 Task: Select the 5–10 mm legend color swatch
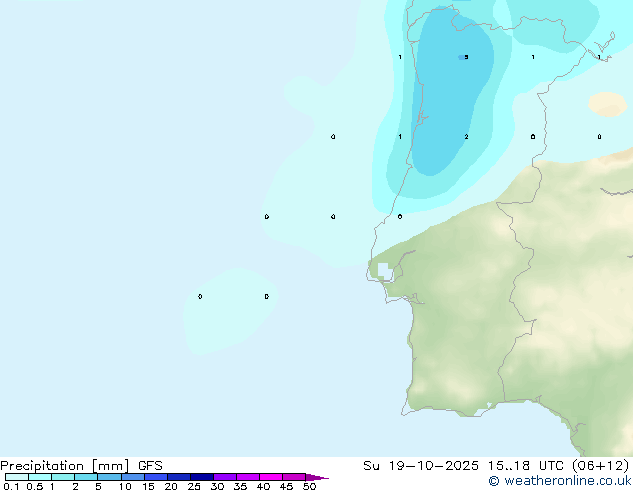click(109, 477)
